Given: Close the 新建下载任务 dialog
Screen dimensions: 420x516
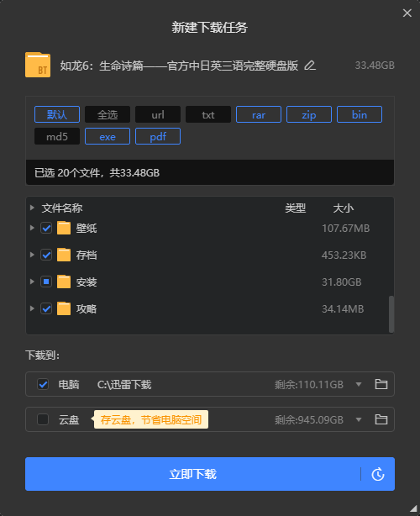Looking at the screenshot, I should pos(407,13).
